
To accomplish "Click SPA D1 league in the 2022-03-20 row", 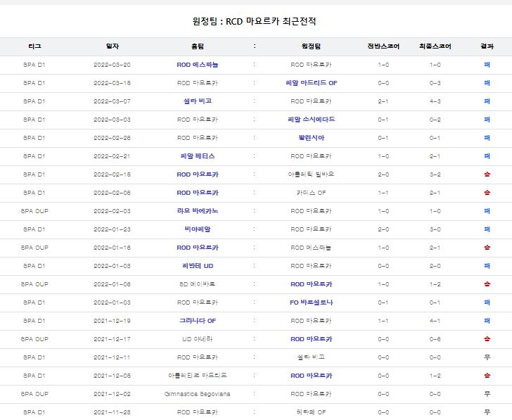I will coord(34,65).
